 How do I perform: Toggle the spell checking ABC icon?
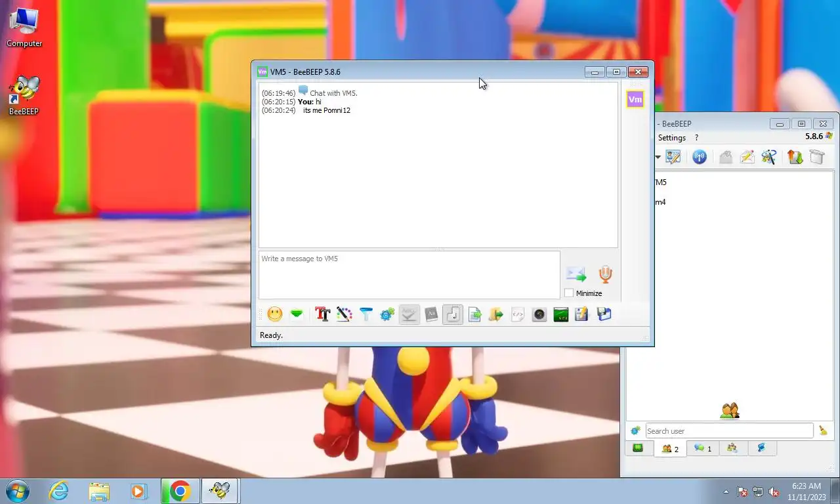click(x=409, y=314)
